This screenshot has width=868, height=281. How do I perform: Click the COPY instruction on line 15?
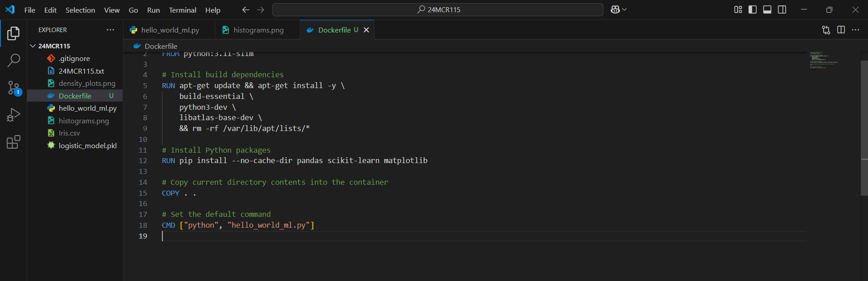[x=171, y=193]
